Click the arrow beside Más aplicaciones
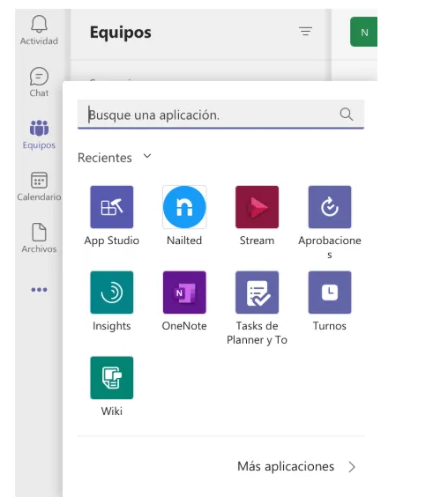The height and width of the screenshot is (504, 448). 352,467
